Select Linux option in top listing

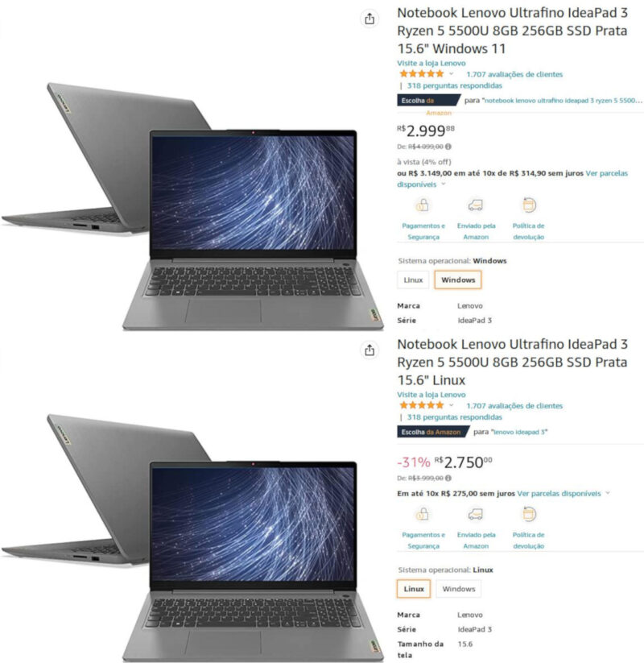coord(413,280)
